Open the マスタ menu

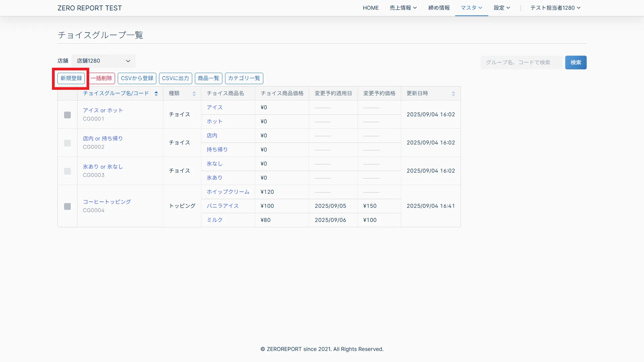point(471,8)
